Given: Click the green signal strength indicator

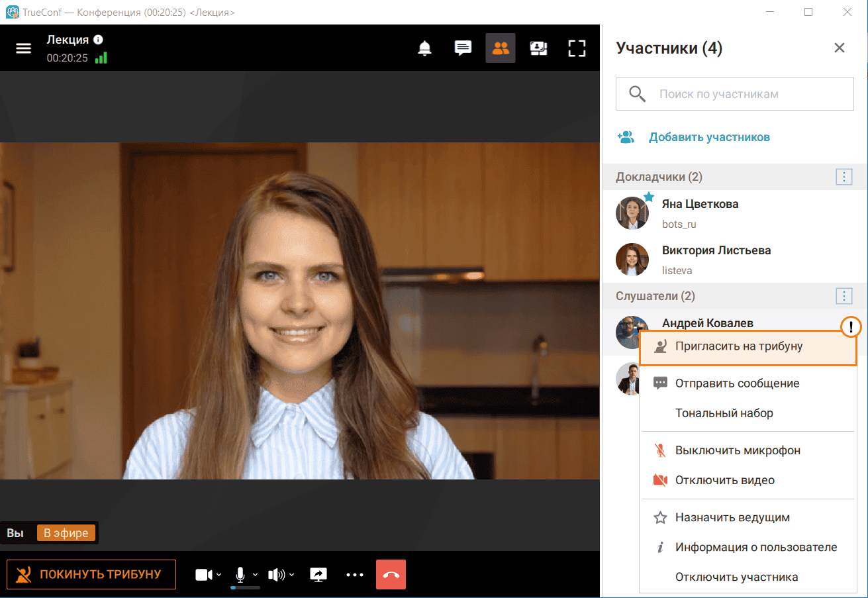Looking at the screenshot, I should click(x=101, y=58).
